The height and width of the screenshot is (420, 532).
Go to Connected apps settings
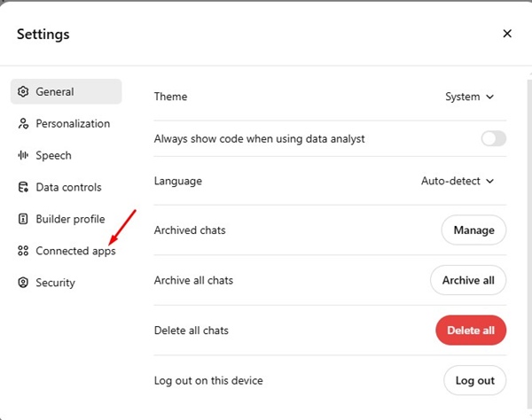(x=75, y=252)
